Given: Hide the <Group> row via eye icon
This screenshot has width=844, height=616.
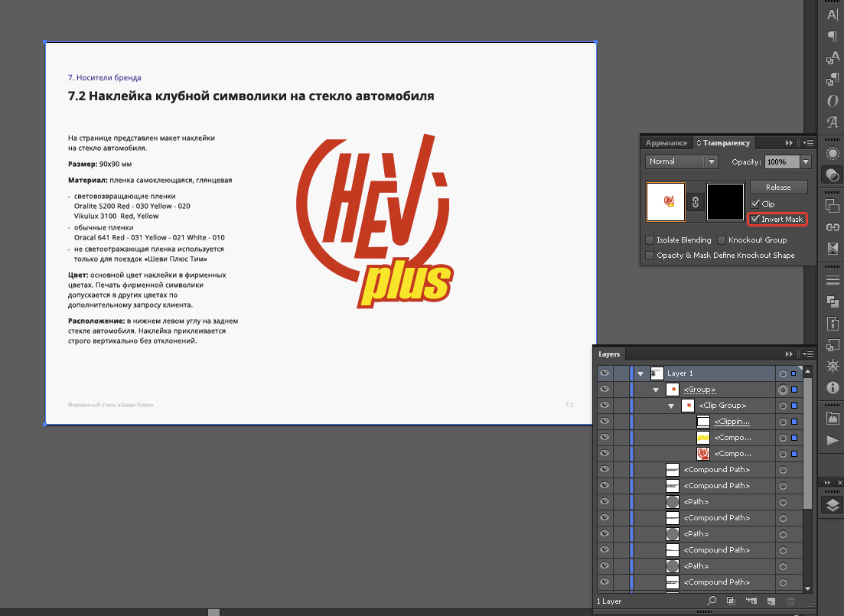Looking at the screenshot, I should tap(604, 389).
